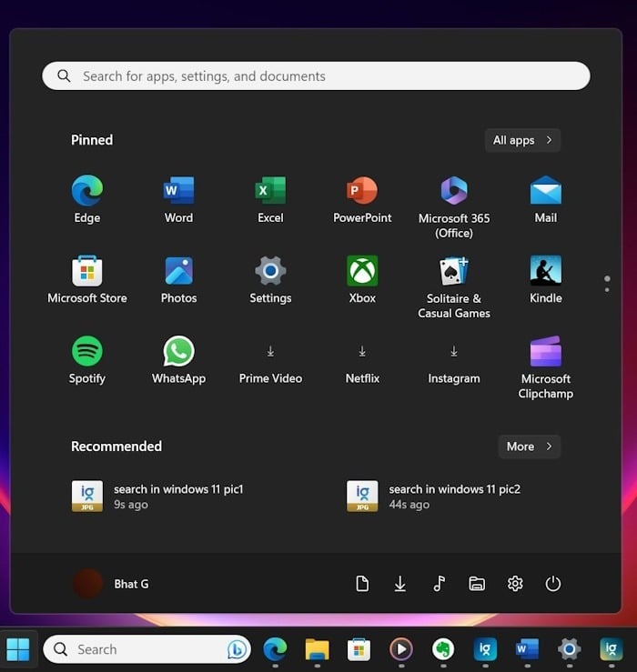637x672 pixels.
Task: Click the Start menu search box
Action: click(316, 75)
